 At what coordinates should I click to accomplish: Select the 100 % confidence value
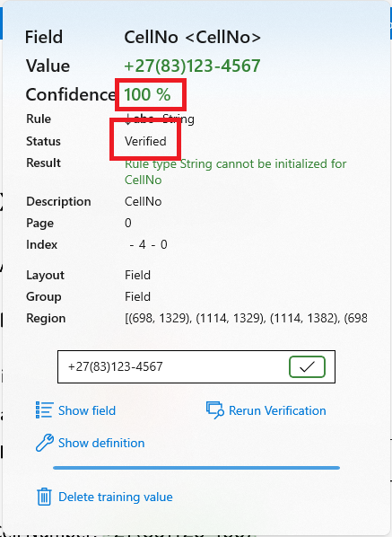(147, 94)
